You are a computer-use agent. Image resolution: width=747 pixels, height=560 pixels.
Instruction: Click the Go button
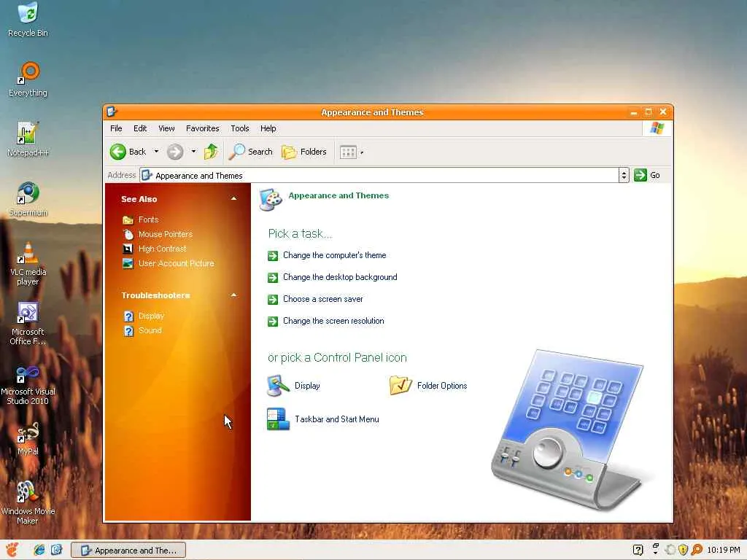pyautogui.click(x=647, y=175)
